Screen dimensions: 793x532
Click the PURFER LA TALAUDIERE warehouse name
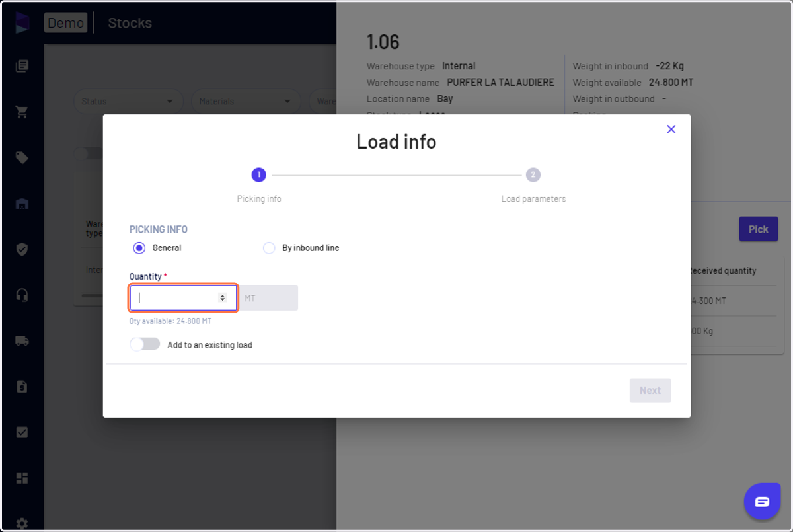[x=501, y=83]
